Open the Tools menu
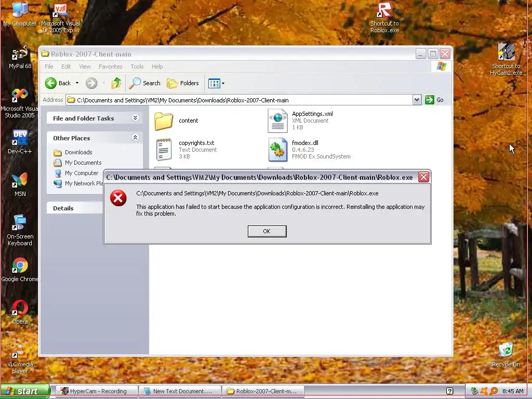This screenshot has width=532, height=399. point(137,66)
